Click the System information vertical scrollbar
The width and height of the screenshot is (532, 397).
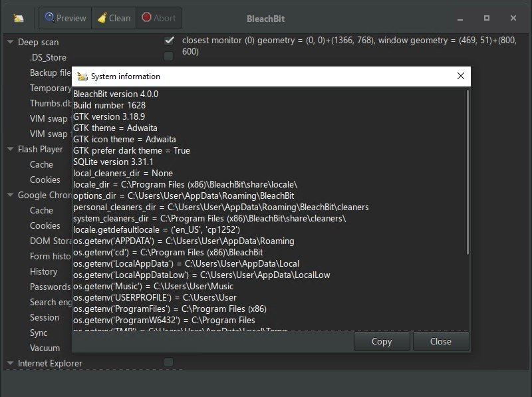(467, 172)
